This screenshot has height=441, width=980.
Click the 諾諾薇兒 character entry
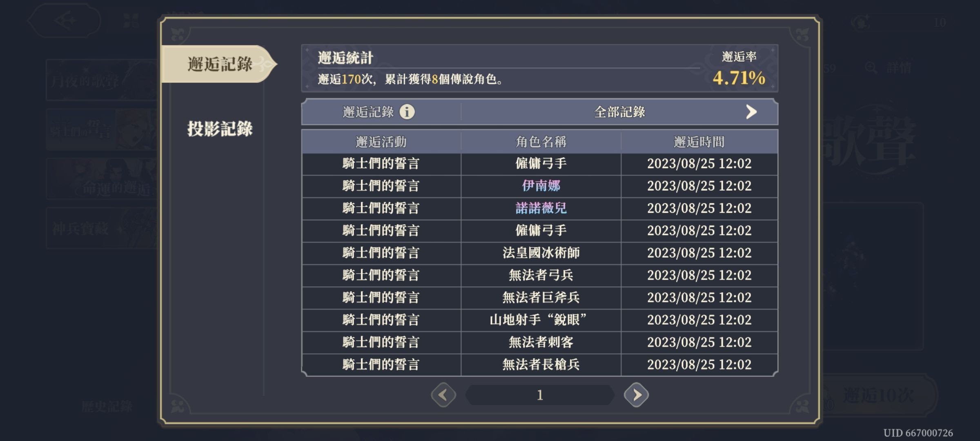[541, 208]
